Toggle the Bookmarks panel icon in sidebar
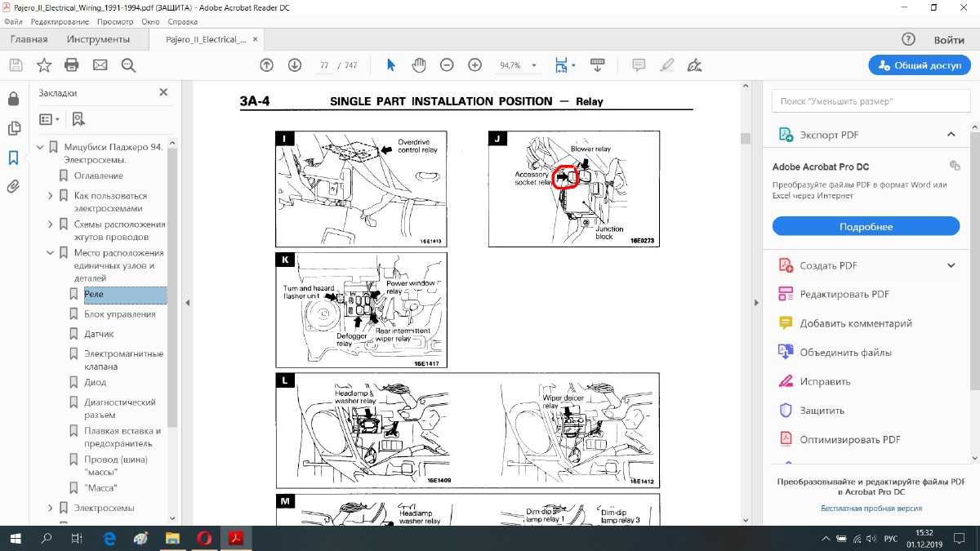Viewport: 980px width, 551px height. [13, 158]
